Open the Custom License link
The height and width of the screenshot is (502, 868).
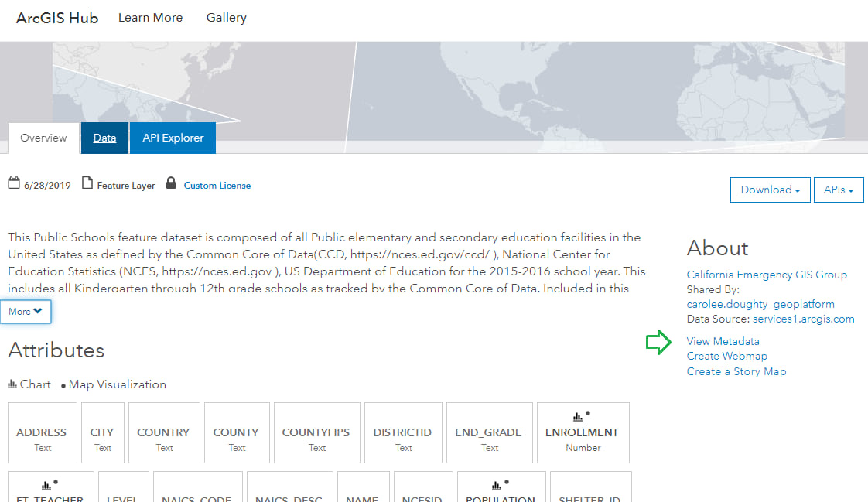pyautogui.click(x=217, y=186)
